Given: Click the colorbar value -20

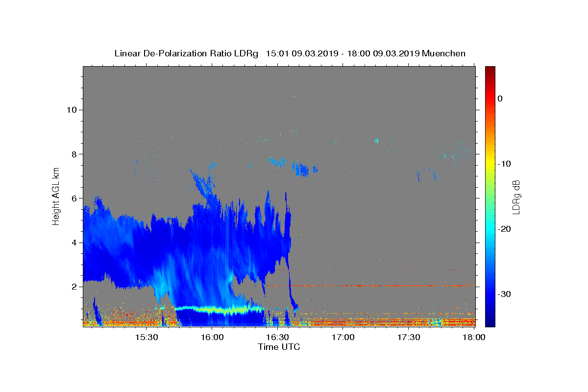Looking at the screenshot, I should [505, 229].
